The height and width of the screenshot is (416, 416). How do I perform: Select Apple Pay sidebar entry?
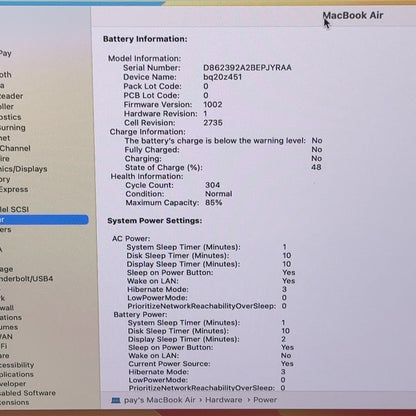(x=6, y=53)
